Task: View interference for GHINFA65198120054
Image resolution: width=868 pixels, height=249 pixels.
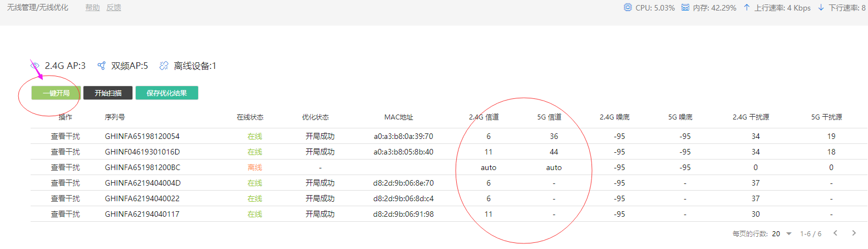Action: point(65,136)
